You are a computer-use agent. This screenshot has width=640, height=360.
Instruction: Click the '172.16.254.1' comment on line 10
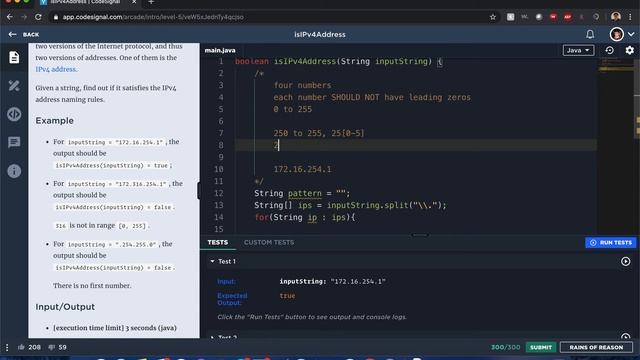(302, 169)
